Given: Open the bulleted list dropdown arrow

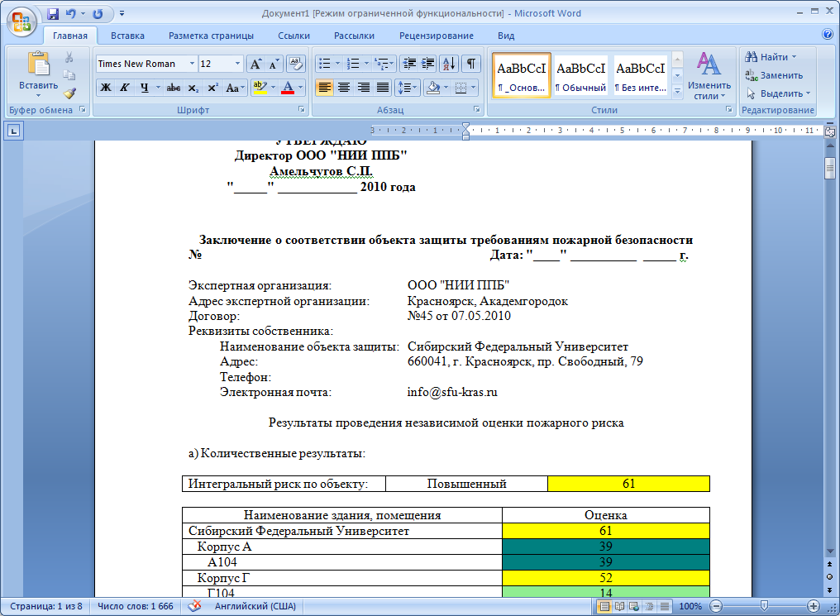Looking at the screenshot, I should point(337,64).
